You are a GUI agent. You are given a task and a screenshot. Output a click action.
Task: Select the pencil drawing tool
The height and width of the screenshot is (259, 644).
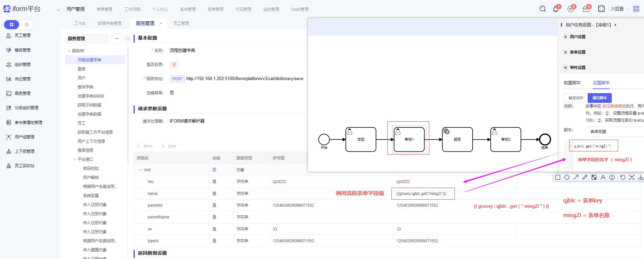(x=585, y=177)
